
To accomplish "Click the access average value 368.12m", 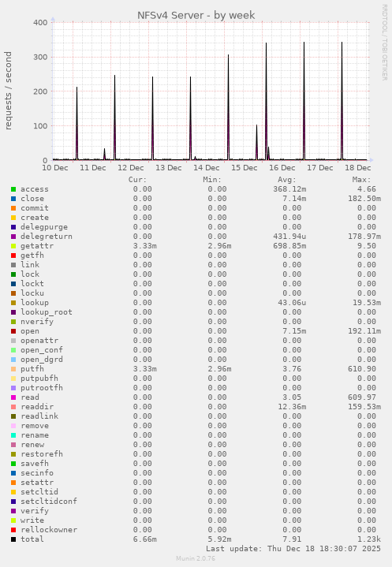I will click(289, 189).
